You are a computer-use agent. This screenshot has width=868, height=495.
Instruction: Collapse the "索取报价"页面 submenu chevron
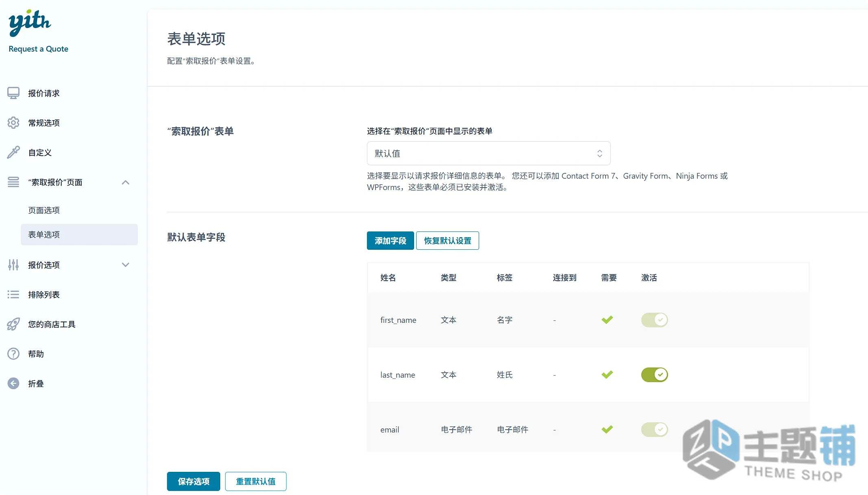[x=126, y=182]
